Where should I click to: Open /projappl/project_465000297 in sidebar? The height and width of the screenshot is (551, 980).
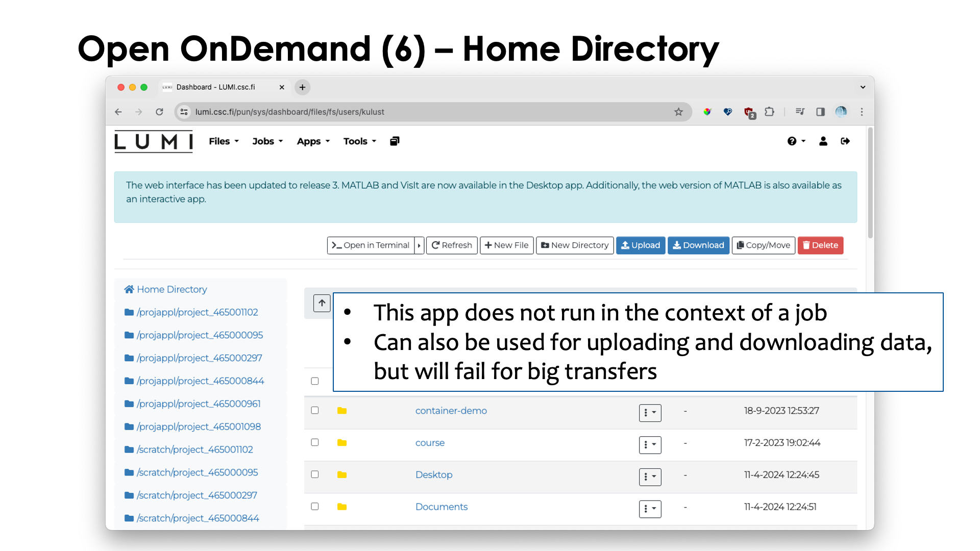193,358
